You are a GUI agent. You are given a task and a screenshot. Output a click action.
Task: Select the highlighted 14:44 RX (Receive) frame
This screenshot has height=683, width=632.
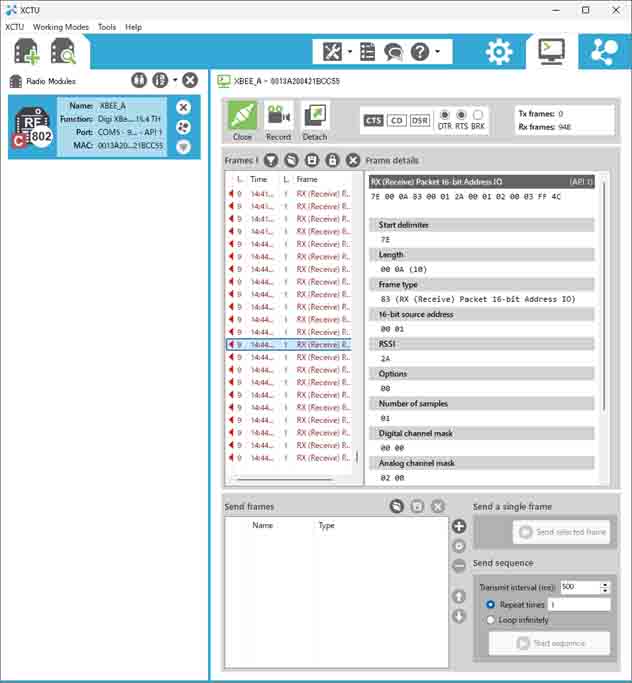(x=289, y=345)
